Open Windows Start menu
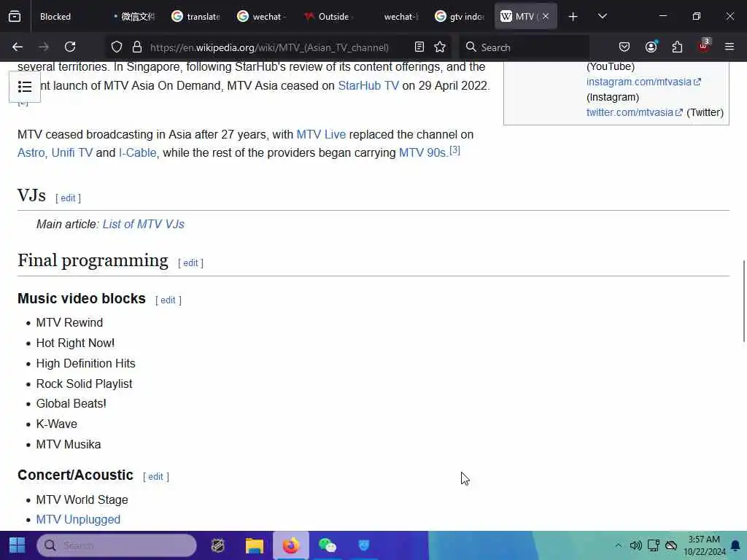 click(18, 545)
